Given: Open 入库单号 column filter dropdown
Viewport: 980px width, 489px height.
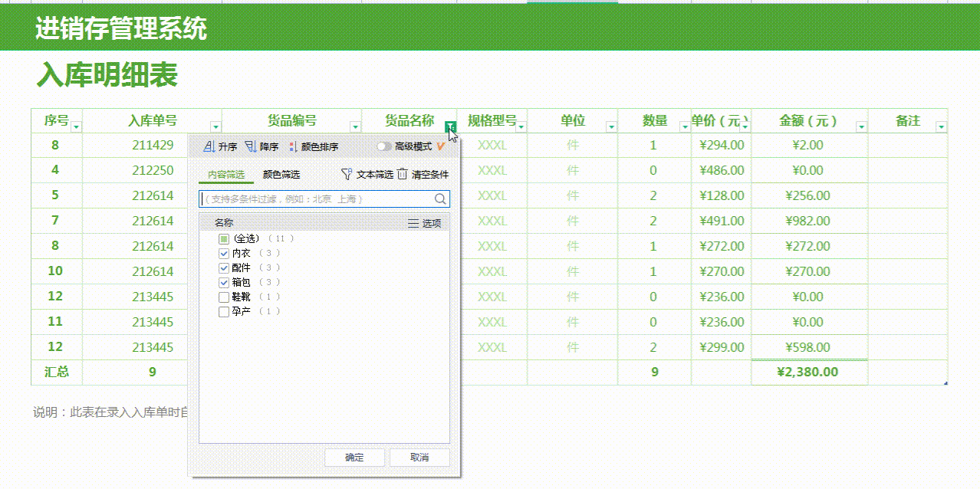Looking at the screenshot, I should 215,126.
